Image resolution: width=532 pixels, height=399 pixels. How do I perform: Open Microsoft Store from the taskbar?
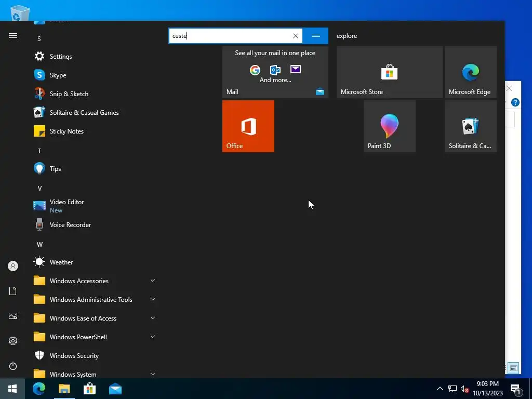[x=89, y=389]
